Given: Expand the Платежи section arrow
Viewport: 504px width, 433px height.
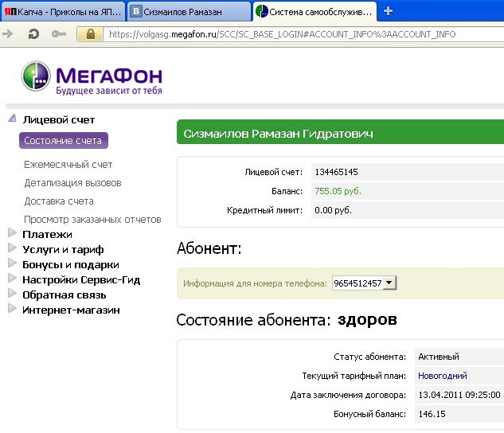Looking at the screenshot, I should pyautogui.click(x=12, y=232).
